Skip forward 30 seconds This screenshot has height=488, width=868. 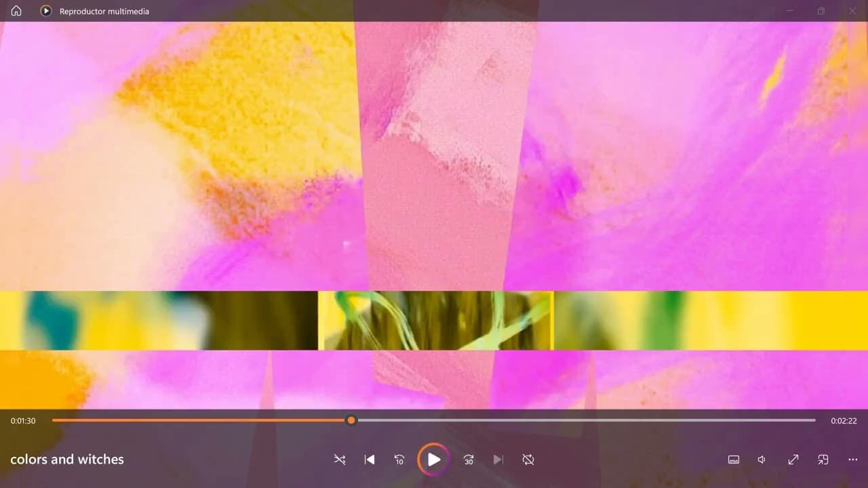468,460
